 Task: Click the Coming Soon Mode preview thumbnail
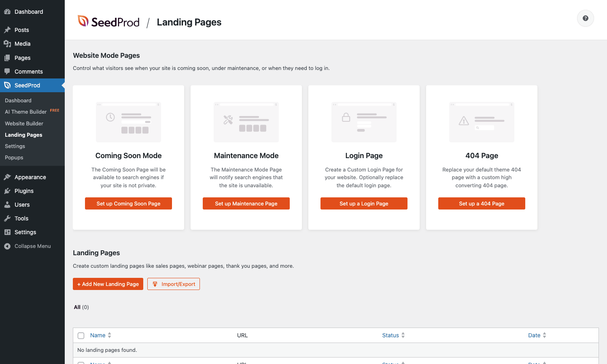click(x=128, y=122)
